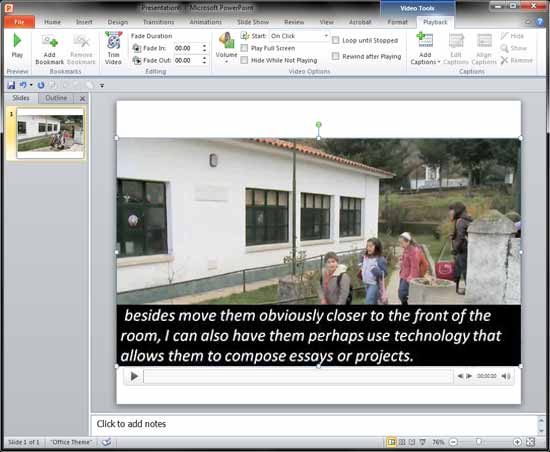
Task: Click the Add Captions icon
Action: 424,40
